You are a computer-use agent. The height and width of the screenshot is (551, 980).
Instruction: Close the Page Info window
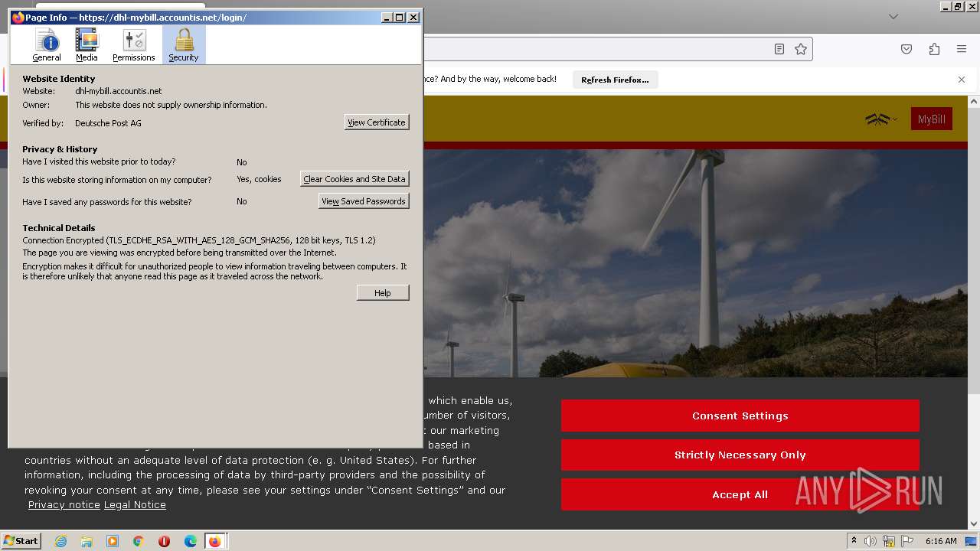[x=413, y=17]
